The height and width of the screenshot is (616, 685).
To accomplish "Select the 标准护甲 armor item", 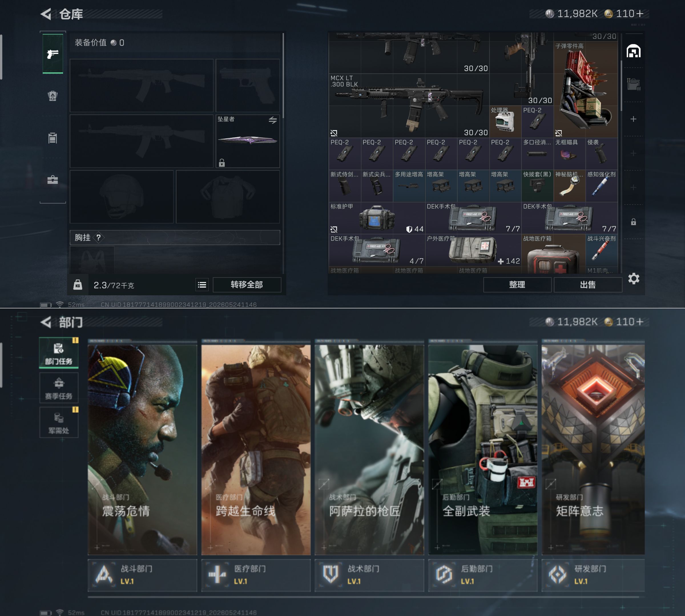I will (377, 218).
